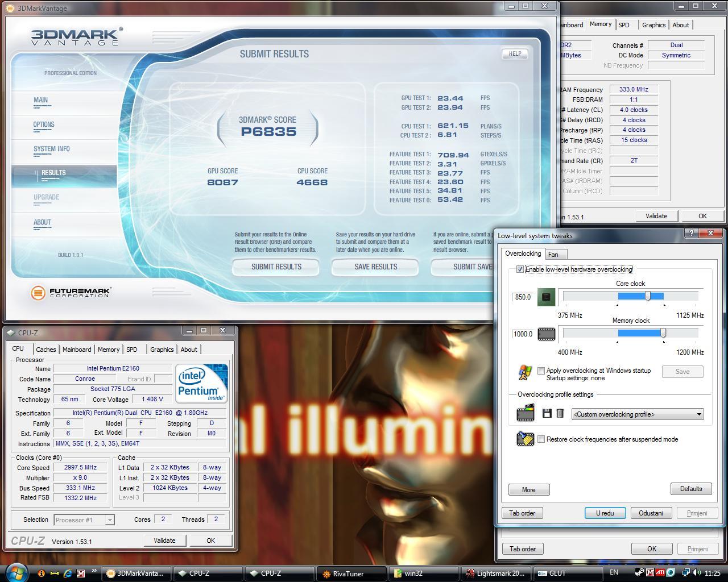728x582 pixels.
Task: Launch Internet Explorer from quick launch
Action: tap(68, 573)
